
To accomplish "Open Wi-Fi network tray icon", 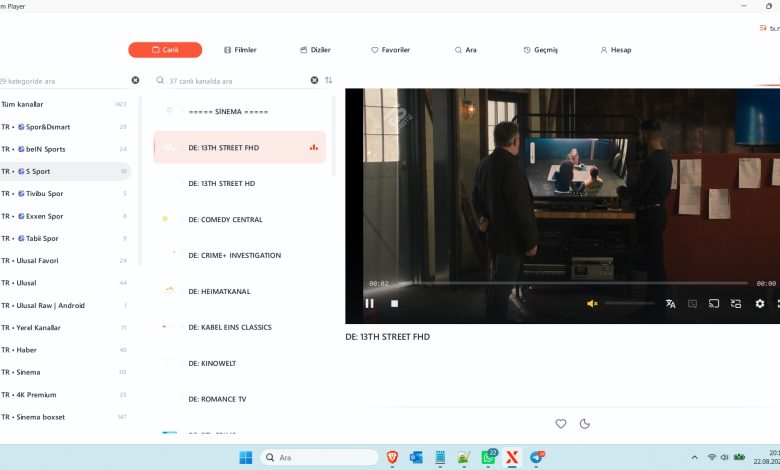I will 712,457.
